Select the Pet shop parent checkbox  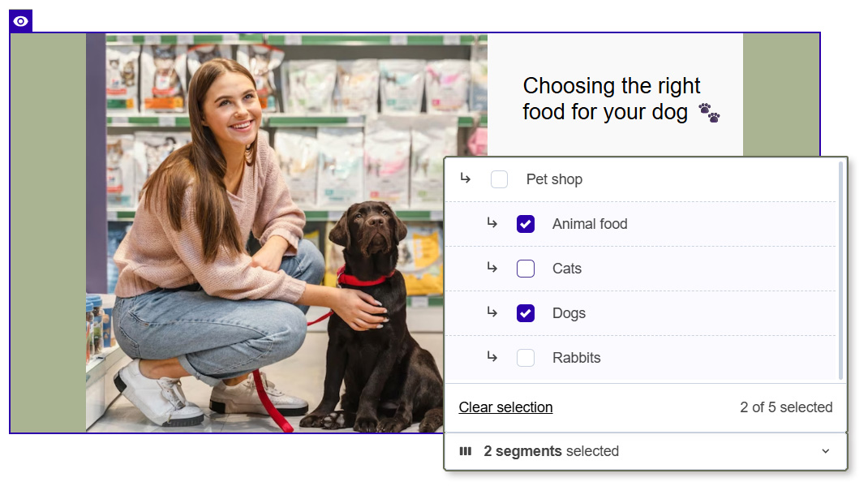click(x=500, y=179)
